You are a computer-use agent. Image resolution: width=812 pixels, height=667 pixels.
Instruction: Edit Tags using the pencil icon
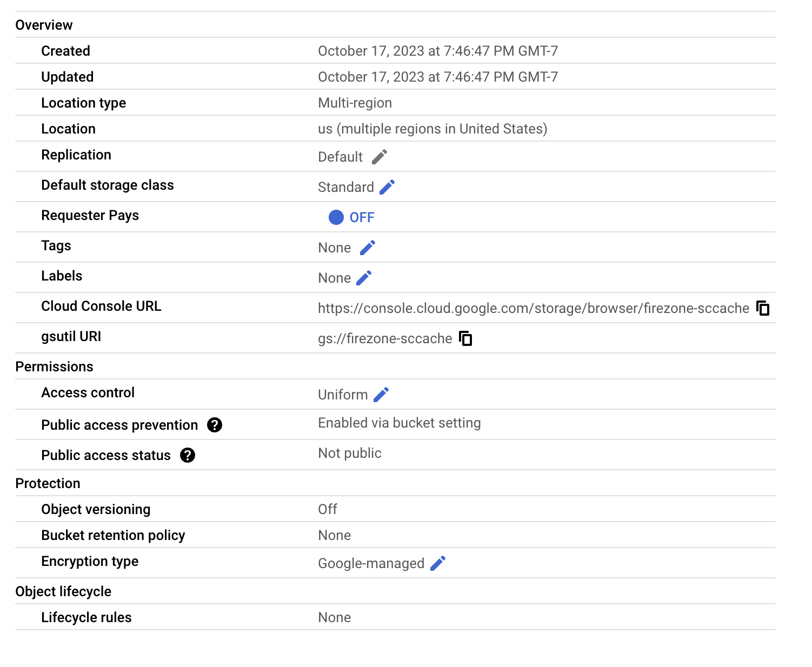tap(368, 247)
